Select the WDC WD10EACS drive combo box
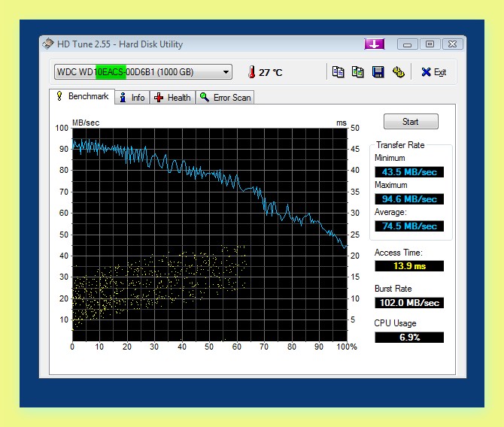 click(x=143, y=72)
